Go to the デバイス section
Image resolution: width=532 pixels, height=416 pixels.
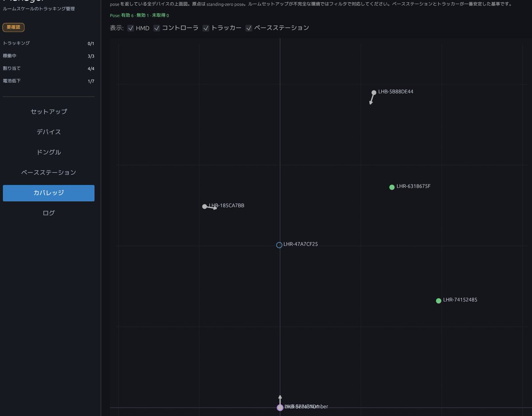(x=49, y=132)
